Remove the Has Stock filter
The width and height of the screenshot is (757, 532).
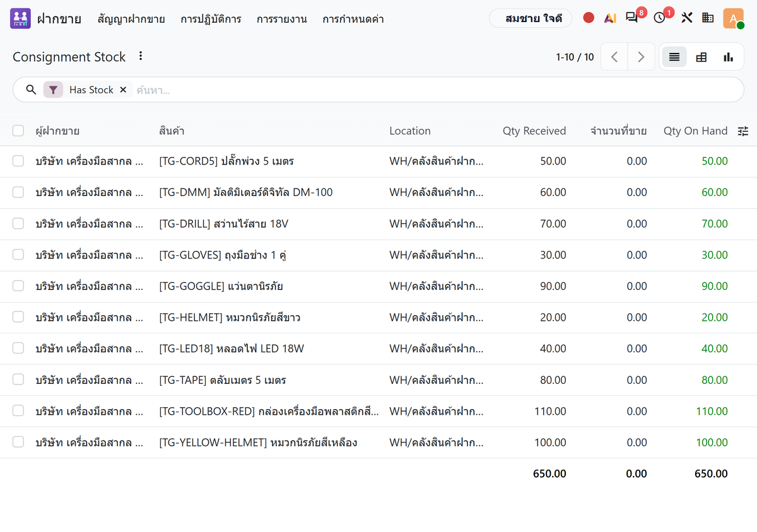tap(123, 90)
